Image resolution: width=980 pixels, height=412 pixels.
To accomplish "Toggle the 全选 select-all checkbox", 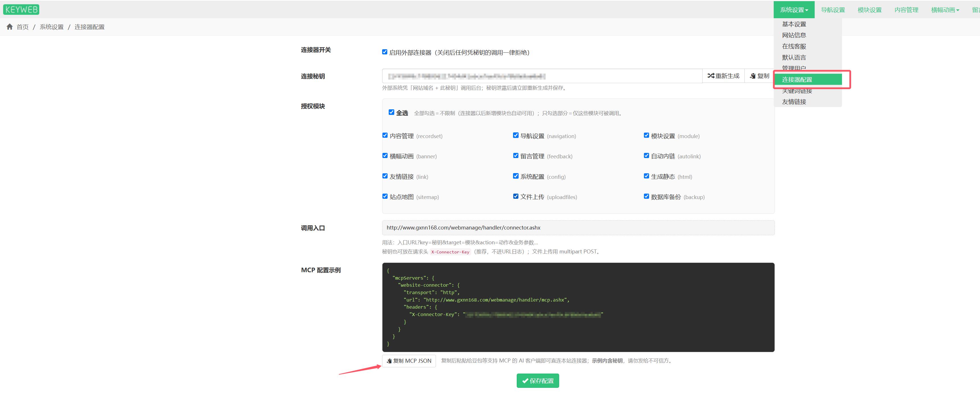I will click(x=391, y=112).
